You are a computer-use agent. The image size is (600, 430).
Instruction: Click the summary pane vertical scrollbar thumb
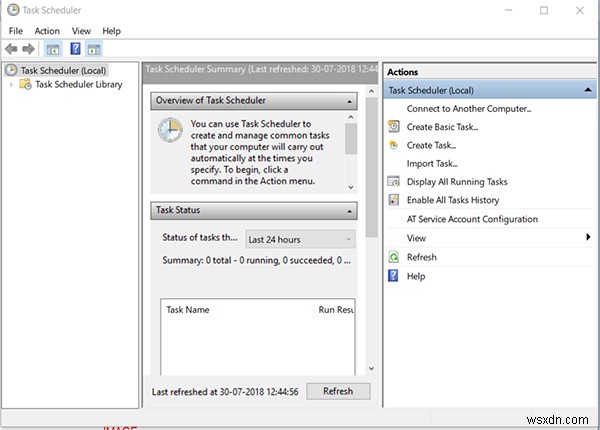coord(371,167)
